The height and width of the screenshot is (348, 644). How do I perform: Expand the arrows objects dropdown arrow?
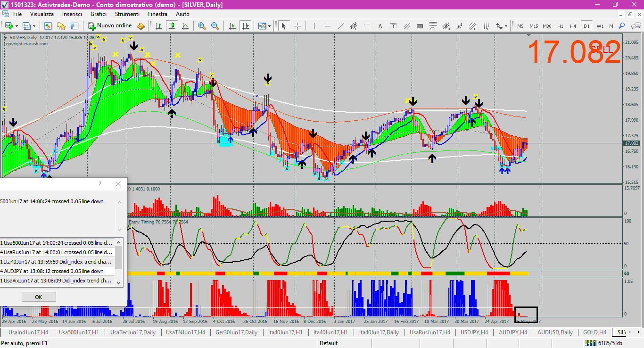pyautogui.click(x=506, y=26)
